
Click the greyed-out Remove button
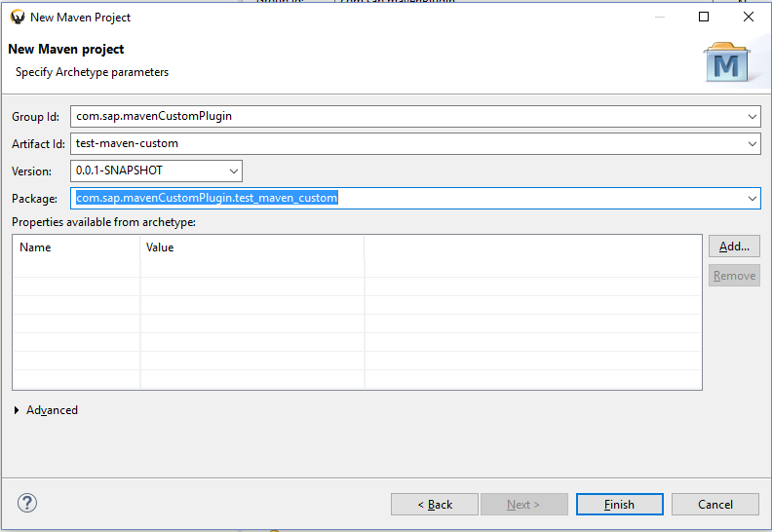pos(734,276)
